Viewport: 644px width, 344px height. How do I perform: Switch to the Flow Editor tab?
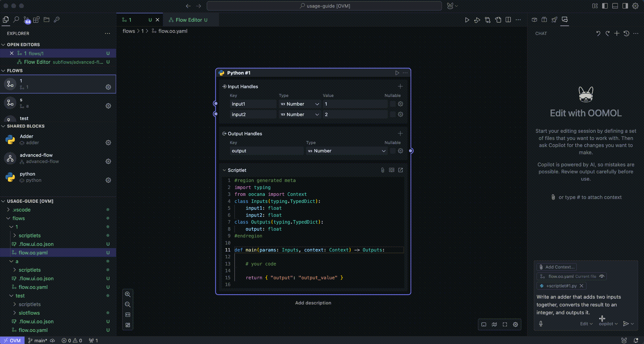[189, 20]
